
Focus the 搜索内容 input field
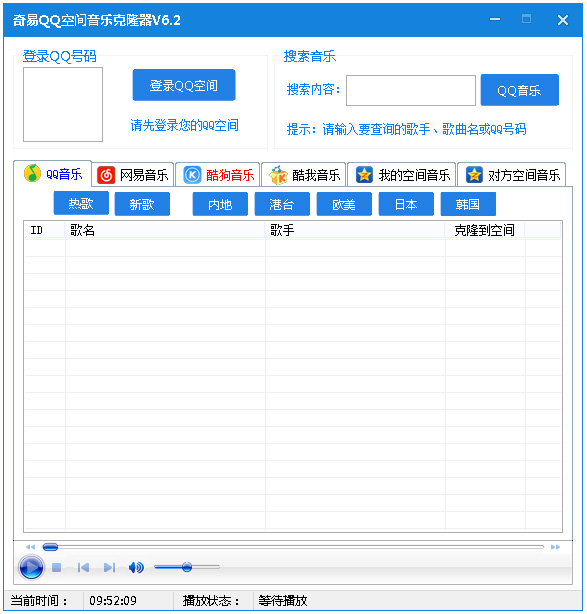pos(411,90)
